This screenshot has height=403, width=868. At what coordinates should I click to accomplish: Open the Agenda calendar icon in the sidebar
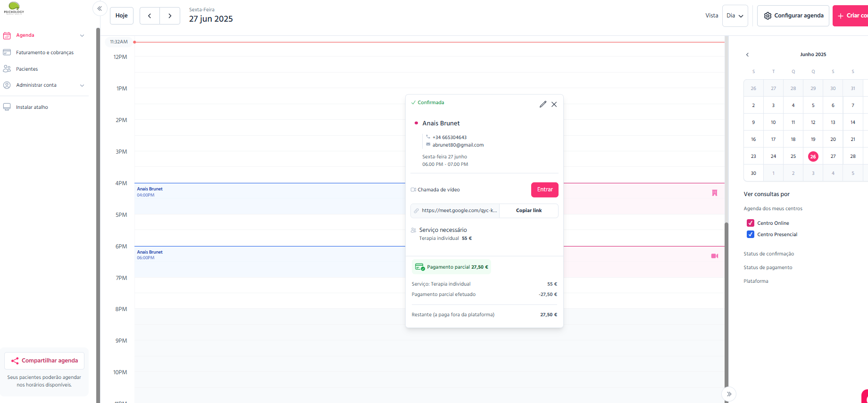[7, 35]
